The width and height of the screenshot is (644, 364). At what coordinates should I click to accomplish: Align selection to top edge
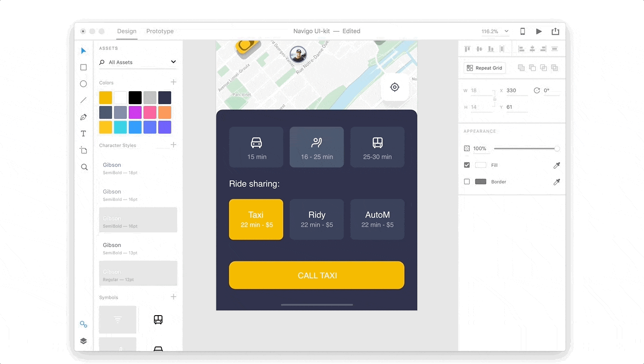(467, 49)
